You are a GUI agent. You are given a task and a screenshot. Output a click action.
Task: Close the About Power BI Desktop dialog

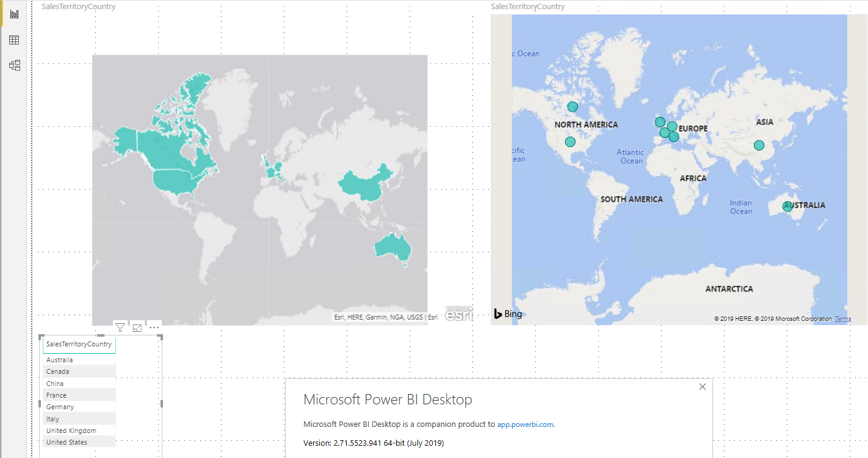[703, 387]
